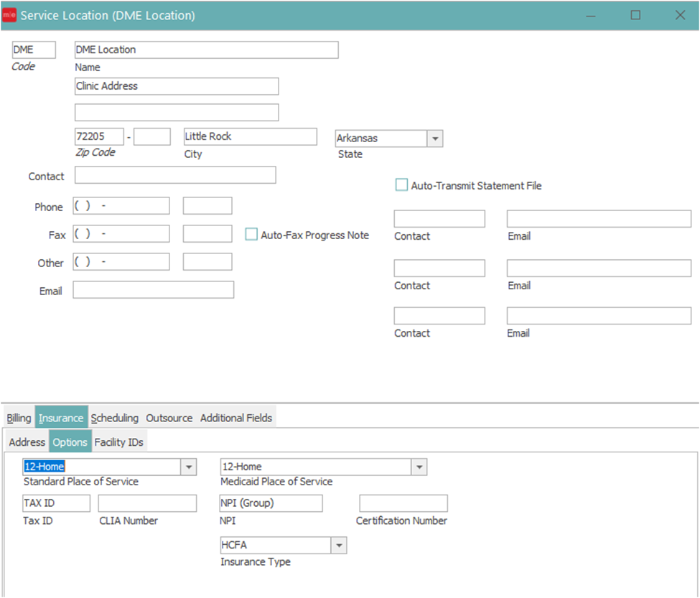Image resolution: width=700 pixels, height=598 pixels.
Task: Focus the City field showing Little Rock
Action: point(250,136)
